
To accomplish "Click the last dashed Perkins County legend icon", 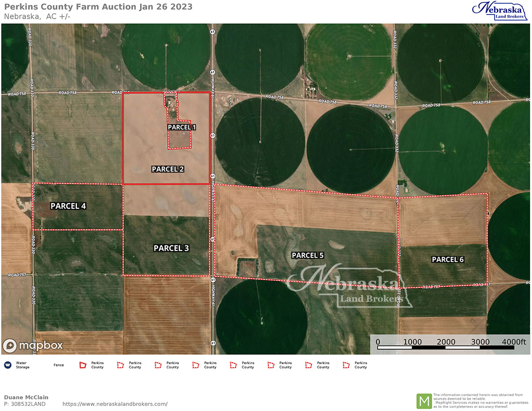I will [x=347, y=365].
